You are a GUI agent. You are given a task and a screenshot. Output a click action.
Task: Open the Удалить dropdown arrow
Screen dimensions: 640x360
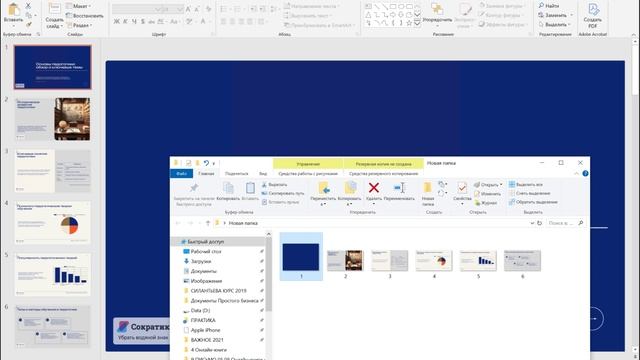click(374, 204)
